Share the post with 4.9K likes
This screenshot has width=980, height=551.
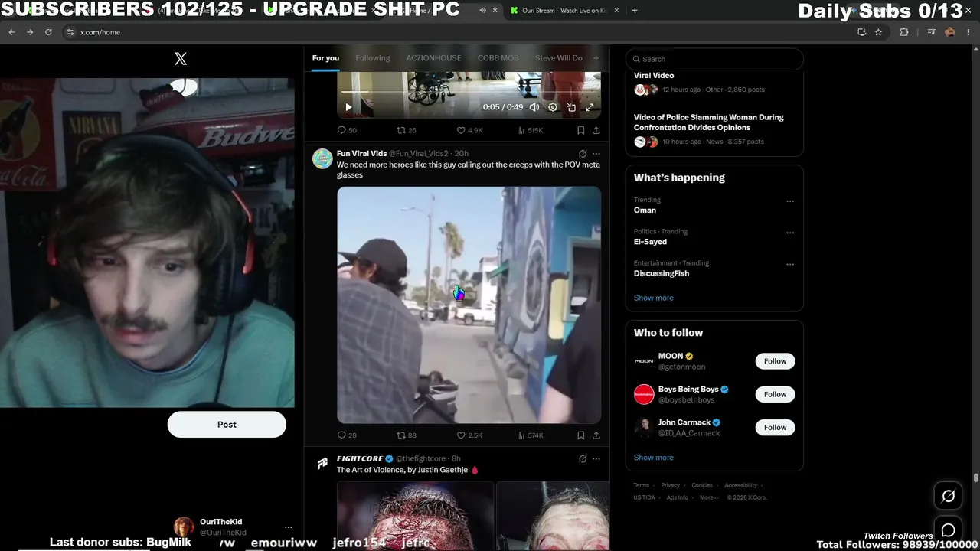596,130
